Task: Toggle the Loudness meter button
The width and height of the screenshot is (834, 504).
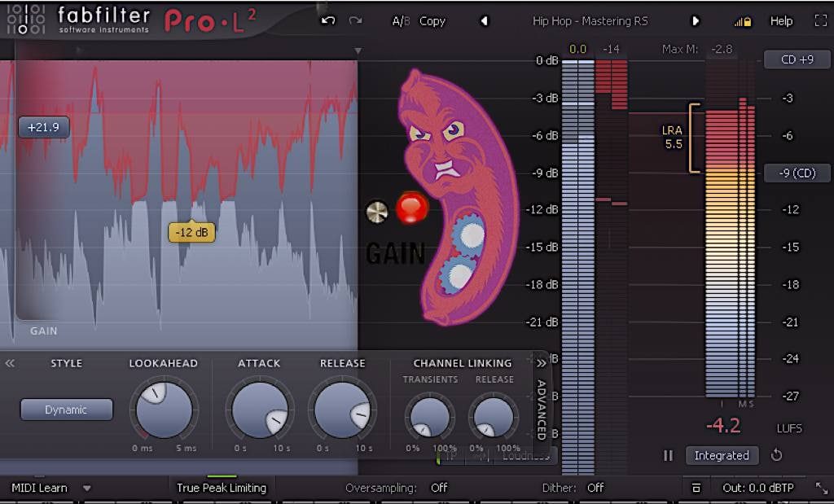Action: pos(525,456)
